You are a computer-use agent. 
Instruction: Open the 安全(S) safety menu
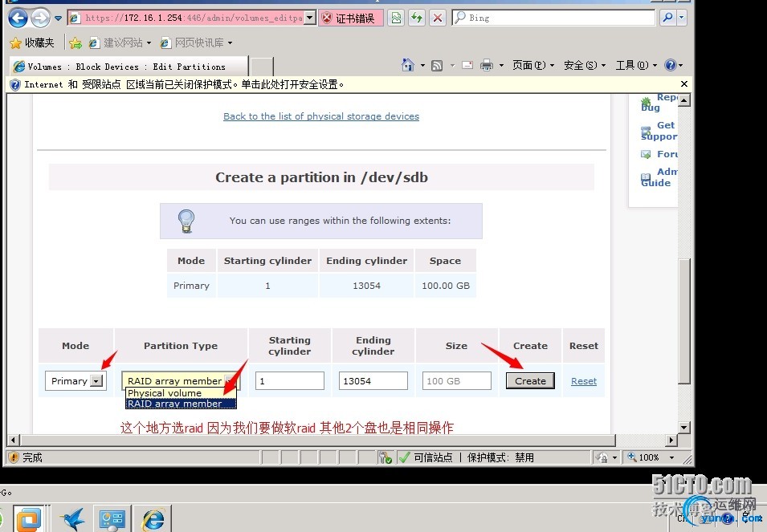(584, 65)
